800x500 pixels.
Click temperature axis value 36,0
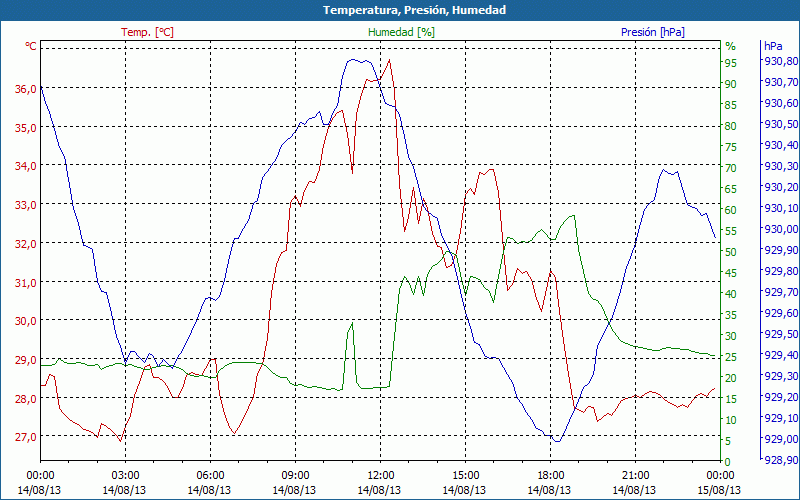coord(25,89)
